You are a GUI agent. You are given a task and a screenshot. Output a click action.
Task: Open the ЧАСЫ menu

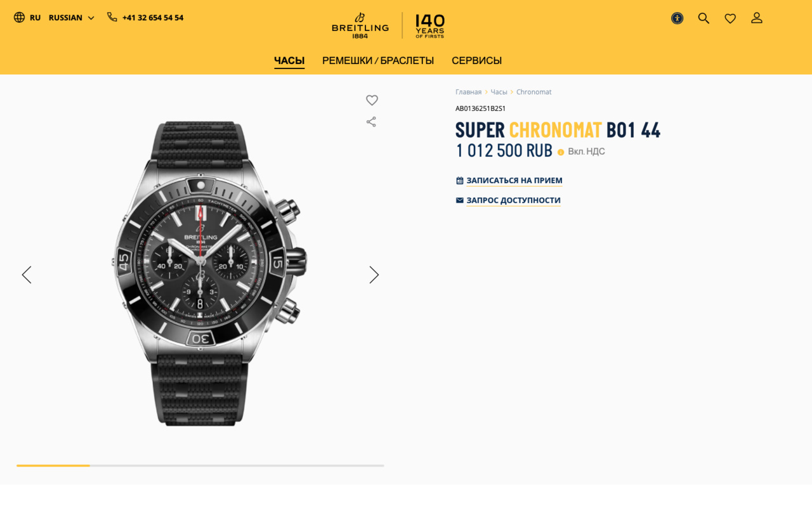coord(289,61)
